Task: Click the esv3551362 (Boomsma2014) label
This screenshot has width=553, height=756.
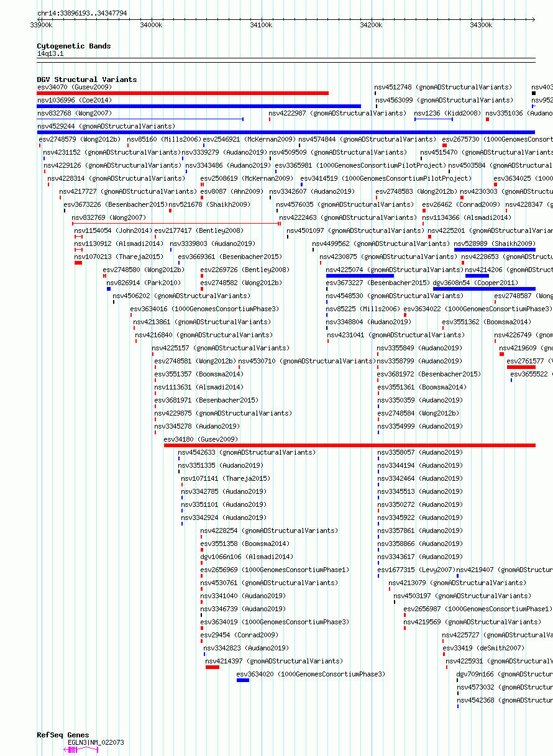Action: pos(487,322)
